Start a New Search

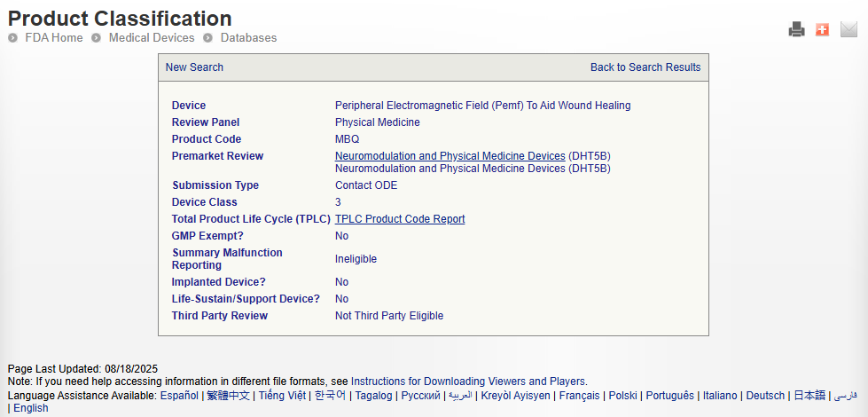point(194,67)
